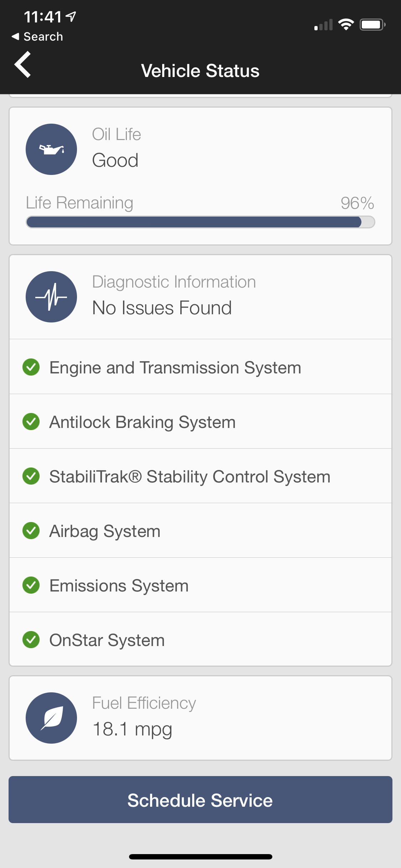Tap the oil Life Remaining progress bar
Image resolution: width=401 pixels, height=868 pixels.
(x=200, y=222)
